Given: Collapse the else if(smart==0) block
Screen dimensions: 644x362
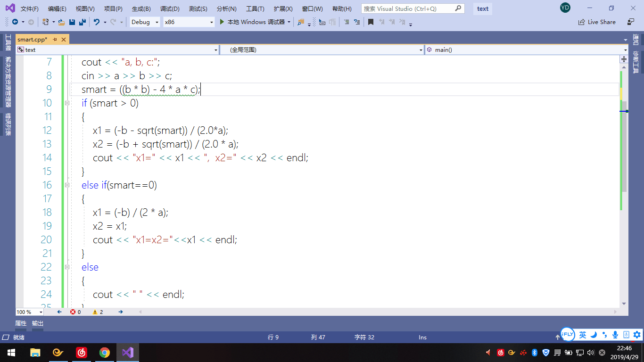Looking at the screenshot, I should (67, 185).
